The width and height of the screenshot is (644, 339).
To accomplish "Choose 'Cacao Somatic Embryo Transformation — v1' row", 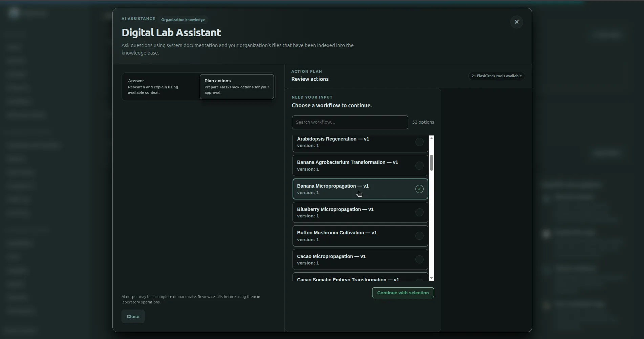I will coord(360,277).
